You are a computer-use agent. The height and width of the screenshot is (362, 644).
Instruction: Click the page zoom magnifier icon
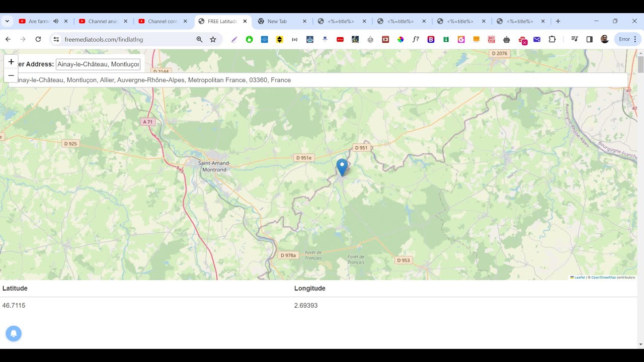coord(199,39)
